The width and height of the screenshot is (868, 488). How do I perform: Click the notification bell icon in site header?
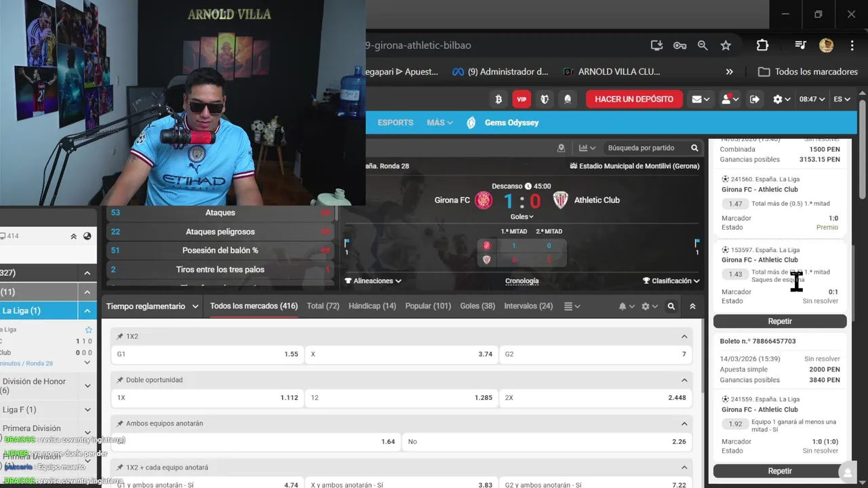(568, 99)
